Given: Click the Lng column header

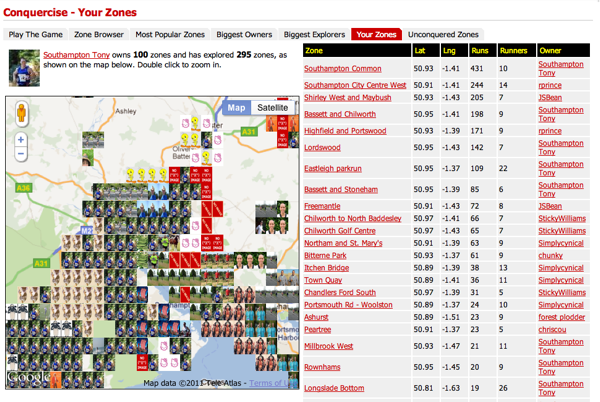Looking at the screenshot, I should pyautogui.click(x=454, y=50).
